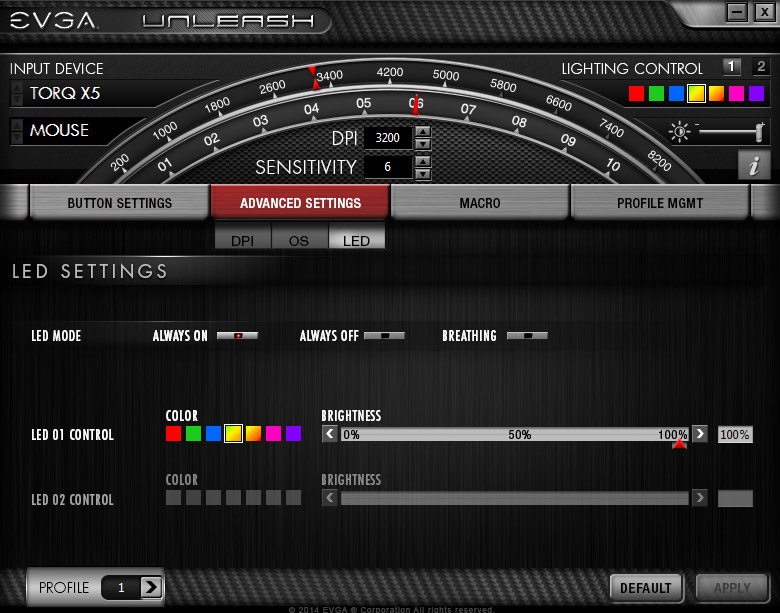This screenshot has height=613, width=780.
Task: Increase LED 01 brightness with right arrow
Action: click(699, 434)
